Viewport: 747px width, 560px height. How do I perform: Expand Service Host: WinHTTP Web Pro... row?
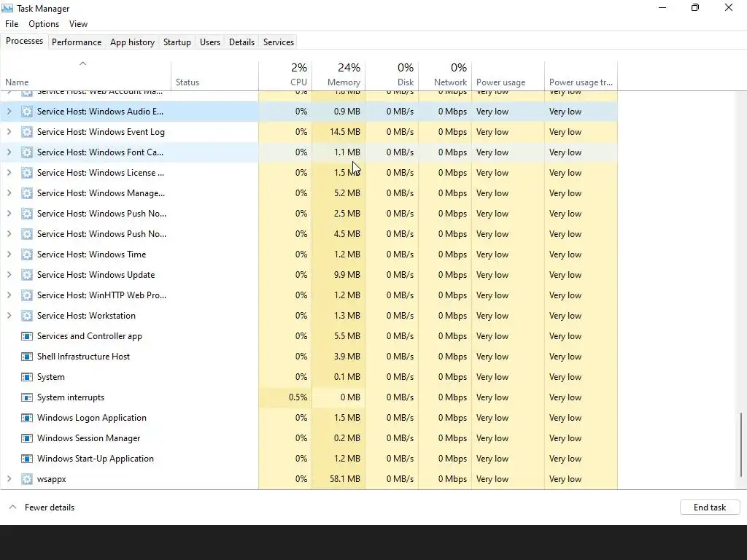click(x=9, y=295)
